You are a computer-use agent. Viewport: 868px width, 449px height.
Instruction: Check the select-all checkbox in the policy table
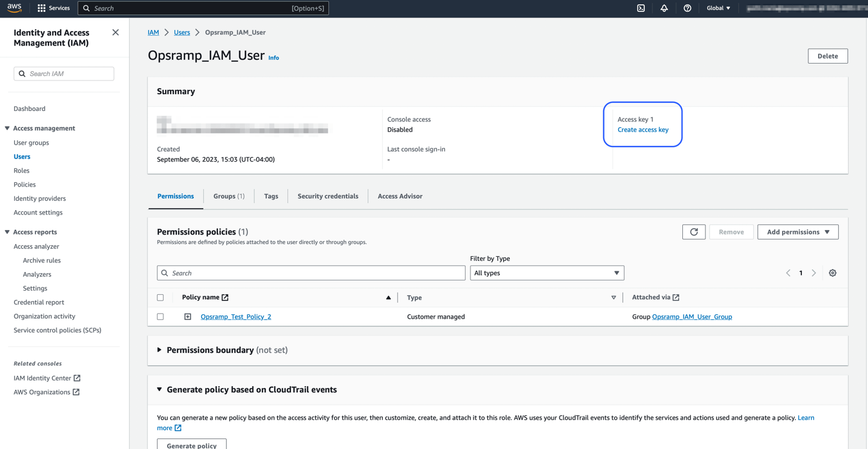point(160,297)
